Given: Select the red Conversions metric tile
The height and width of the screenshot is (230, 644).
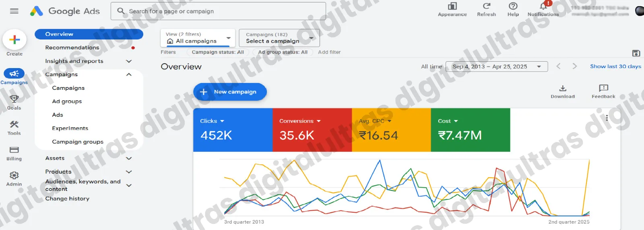Looking at the screenshot, I should (x=312, y=130).
